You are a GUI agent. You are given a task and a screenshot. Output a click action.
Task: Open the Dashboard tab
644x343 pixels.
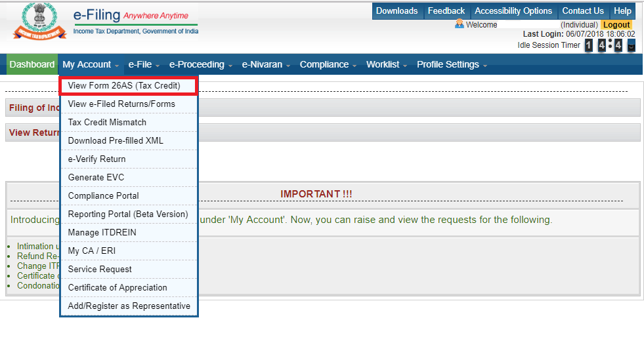[x=32, y=64]
